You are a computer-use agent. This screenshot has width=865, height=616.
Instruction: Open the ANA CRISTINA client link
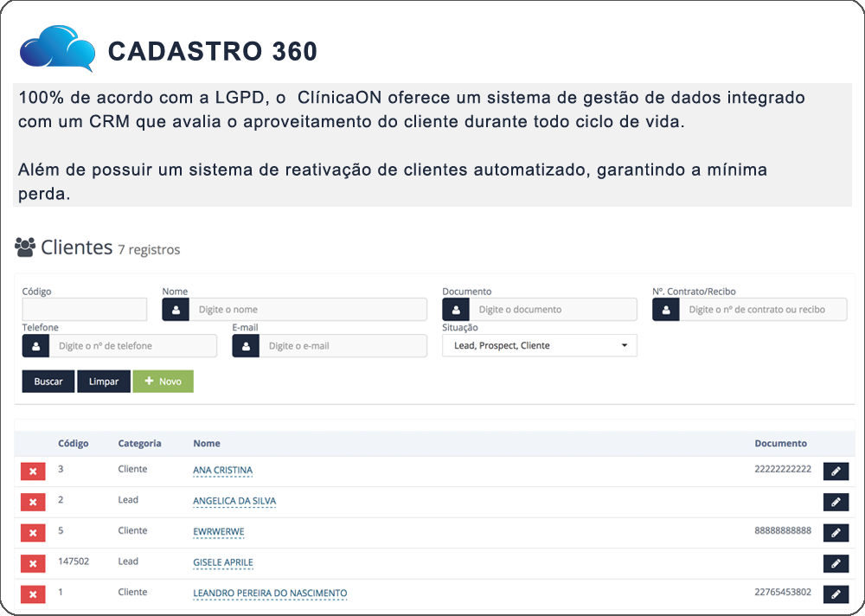pos(222,471)
